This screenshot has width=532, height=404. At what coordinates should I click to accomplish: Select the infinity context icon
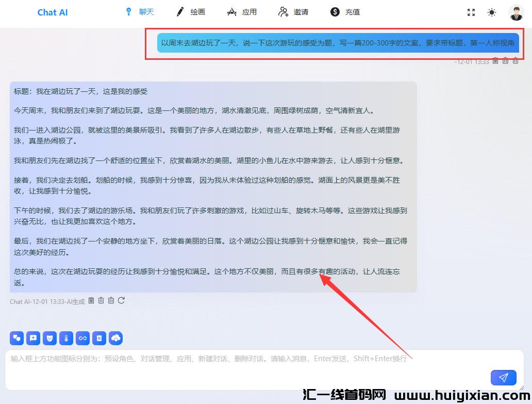pos(82,338)
